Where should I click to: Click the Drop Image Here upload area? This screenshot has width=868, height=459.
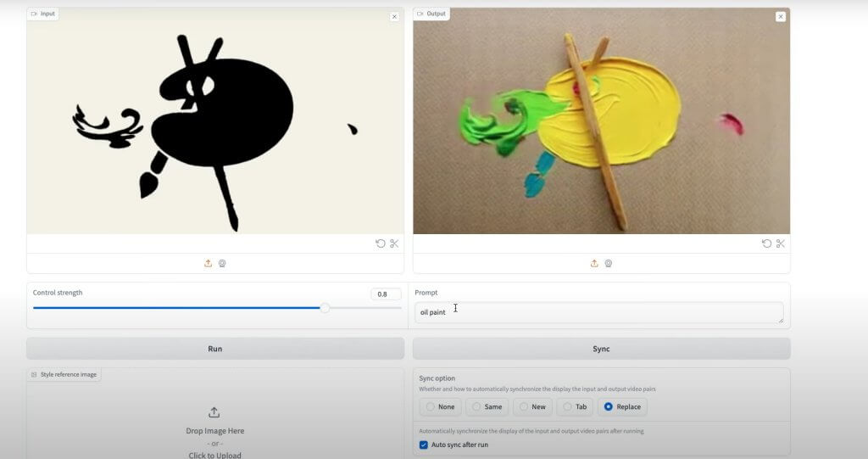[x=215, y=431]
